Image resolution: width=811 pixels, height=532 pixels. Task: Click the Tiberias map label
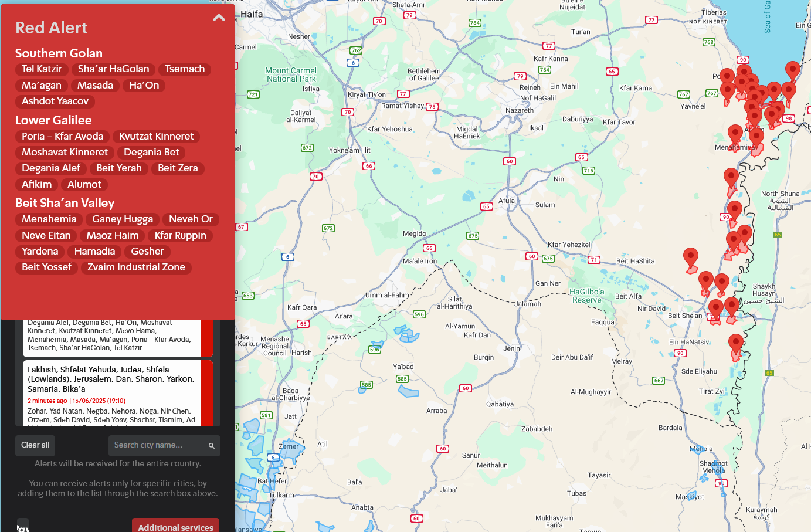(x=714, y=12)
